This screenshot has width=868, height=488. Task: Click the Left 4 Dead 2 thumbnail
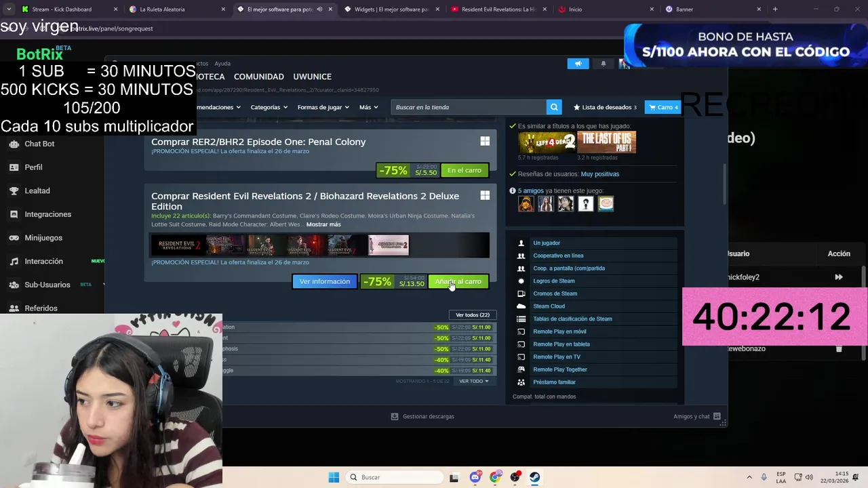click(x=547, y=142)
